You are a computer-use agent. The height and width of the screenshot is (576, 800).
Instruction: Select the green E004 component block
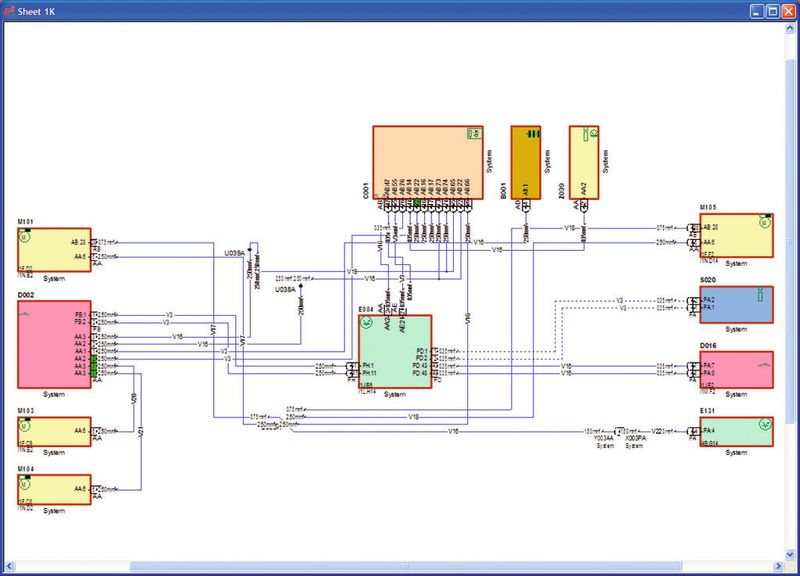pyautogui.click(x=395, y=352)
